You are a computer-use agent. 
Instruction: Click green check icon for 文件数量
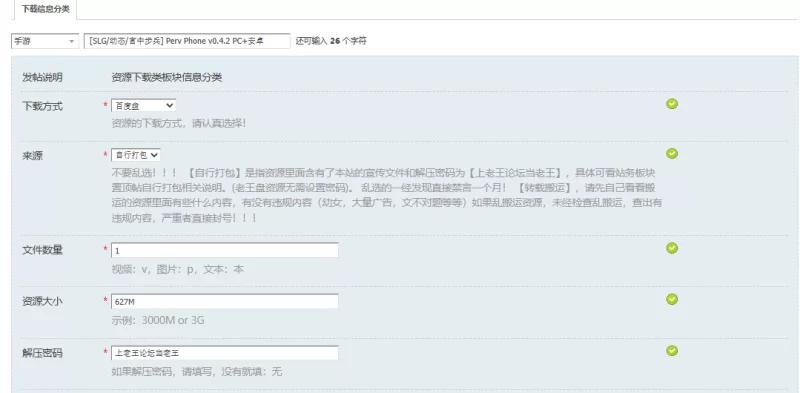[672, 248]
